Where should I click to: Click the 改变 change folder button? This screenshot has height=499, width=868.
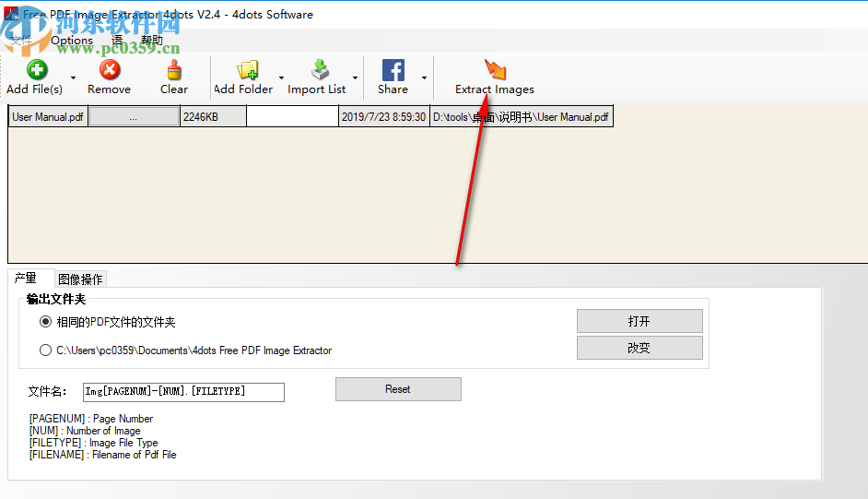(639, 348)
